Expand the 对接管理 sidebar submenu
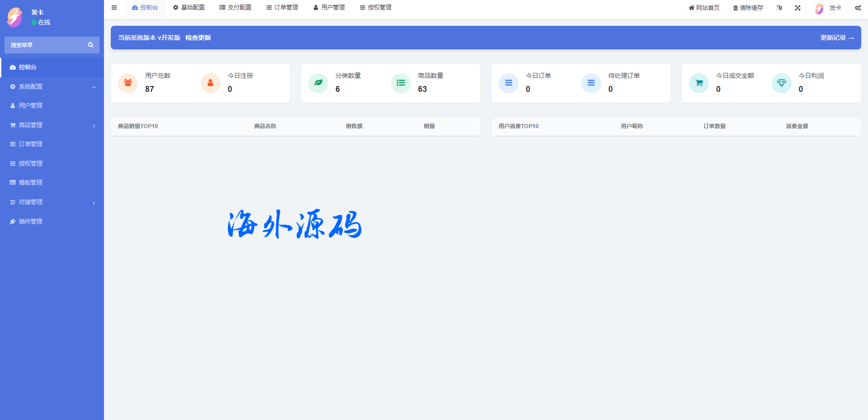Screen dimensions: 868x420 [x=52, y=202]
